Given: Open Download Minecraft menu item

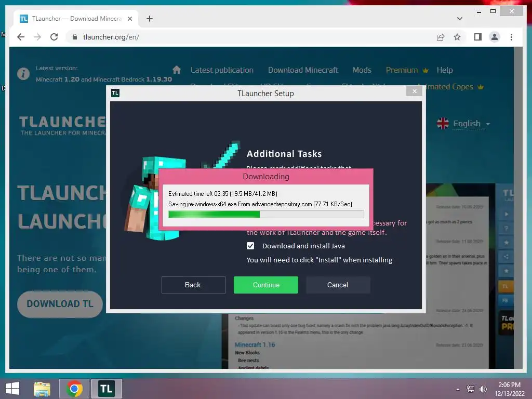Looking at the screenshot, I should (303, 70).
